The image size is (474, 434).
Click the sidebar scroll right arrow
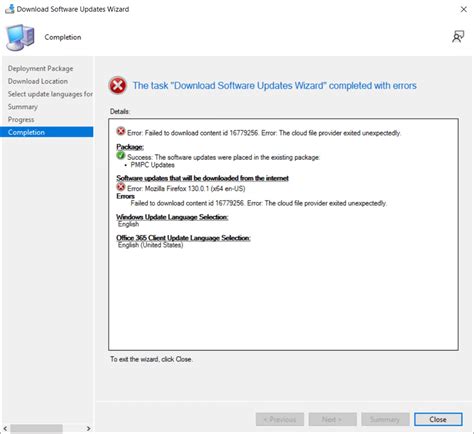88,428
